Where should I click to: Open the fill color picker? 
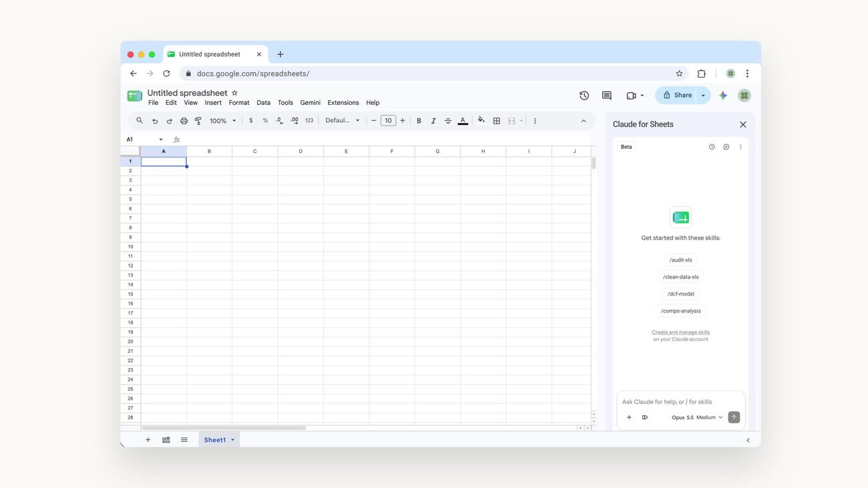(481, 121)
